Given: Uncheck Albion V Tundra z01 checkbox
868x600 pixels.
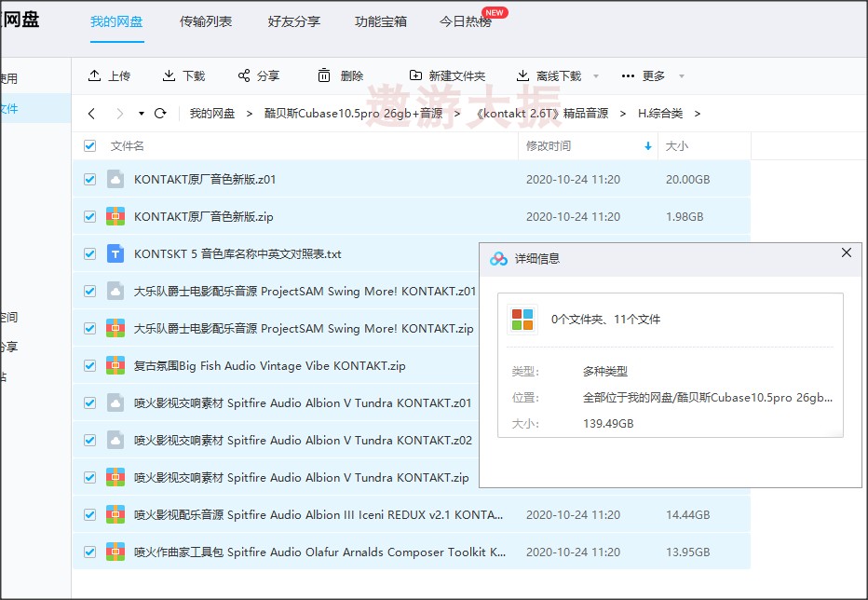Looking at the screenshot, I should [89, 402].
